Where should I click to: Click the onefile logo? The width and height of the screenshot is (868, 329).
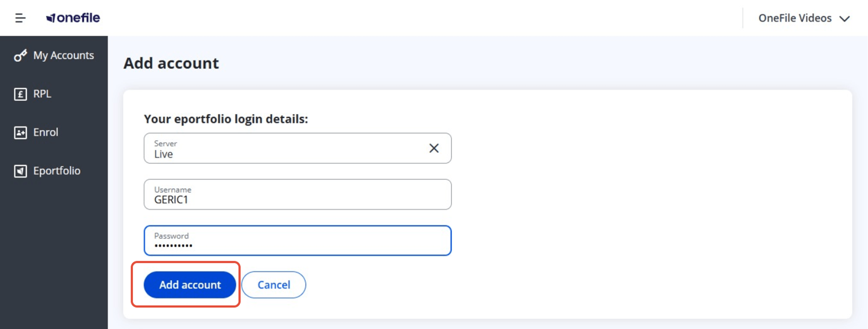(73, 18)
